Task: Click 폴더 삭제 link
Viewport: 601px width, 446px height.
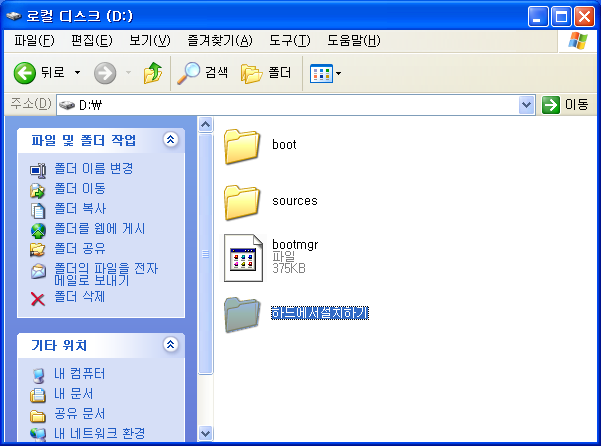Action: tap(80, 297)
